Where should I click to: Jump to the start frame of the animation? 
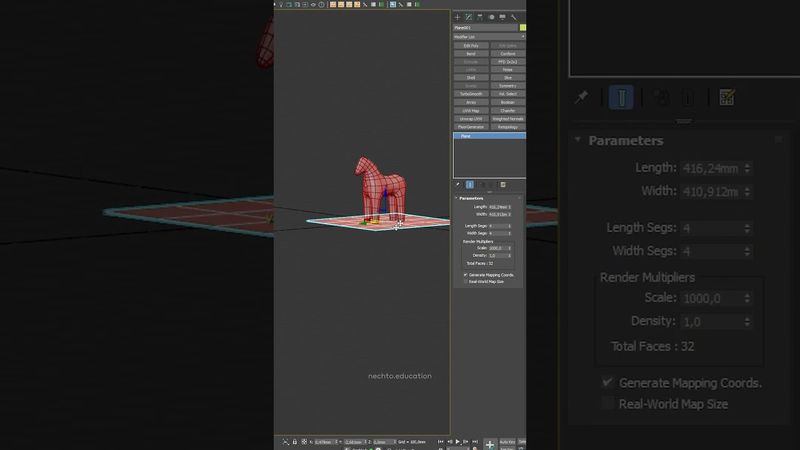[441, 441]
